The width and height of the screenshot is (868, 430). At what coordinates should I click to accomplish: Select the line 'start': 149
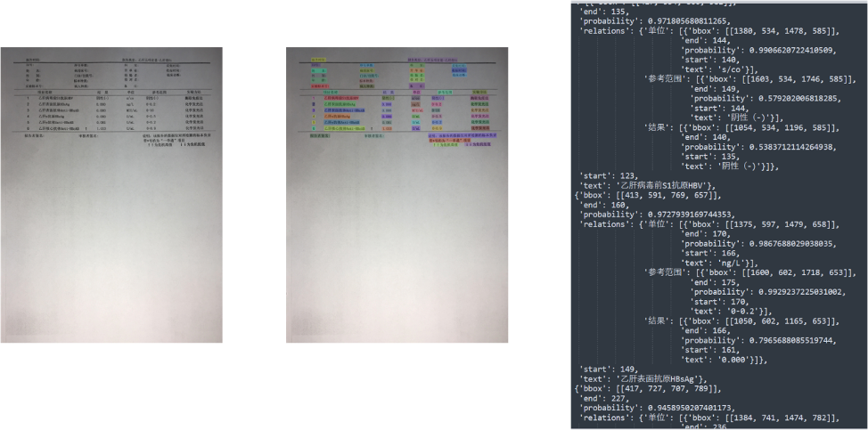coord(608,369)
